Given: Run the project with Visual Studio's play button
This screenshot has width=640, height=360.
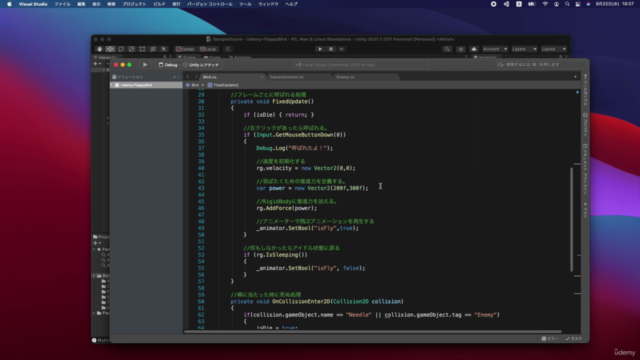Looking at the screenshot, I should (145, 64).
